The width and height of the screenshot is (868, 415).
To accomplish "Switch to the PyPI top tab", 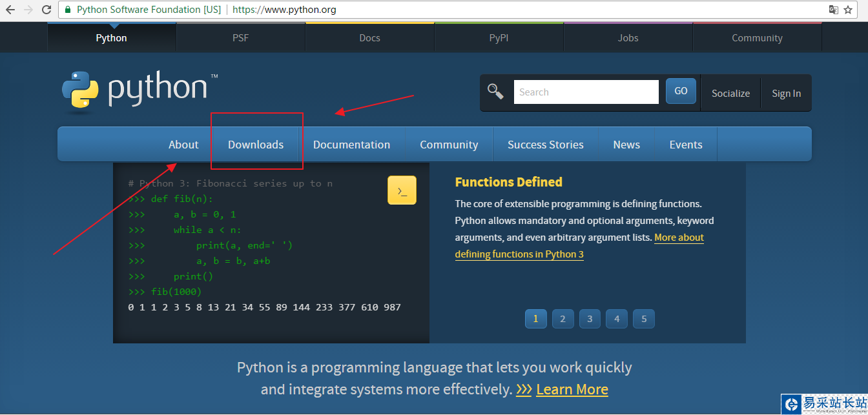I will pyautogui.click(x=499, y=37).
